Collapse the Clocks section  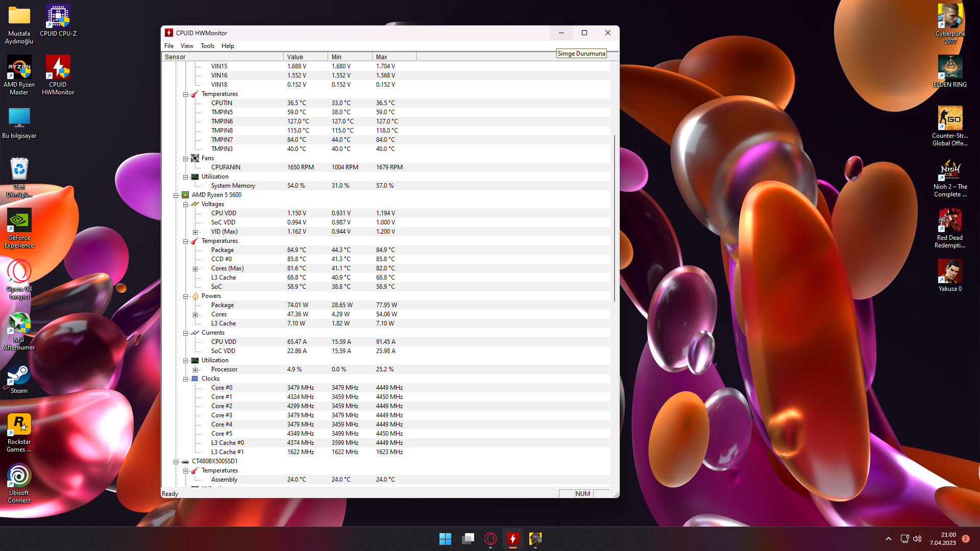click(x=185, y=379)
